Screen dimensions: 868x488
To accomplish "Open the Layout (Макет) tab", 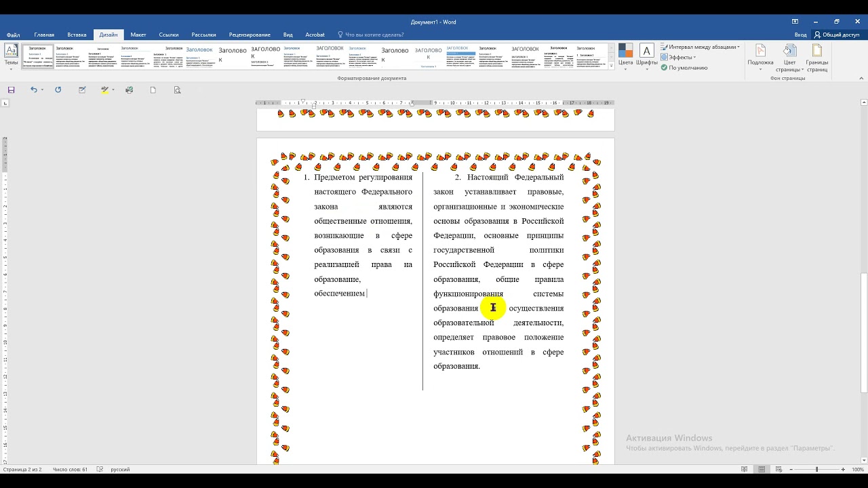I will click(x=138, y=35).
